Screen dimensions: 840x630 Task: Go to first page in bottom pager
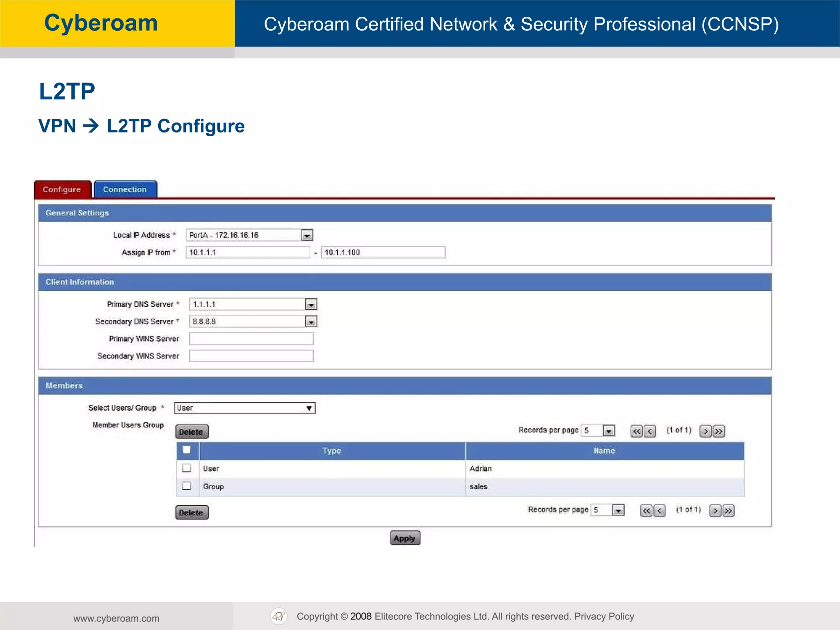coord(646,511)
